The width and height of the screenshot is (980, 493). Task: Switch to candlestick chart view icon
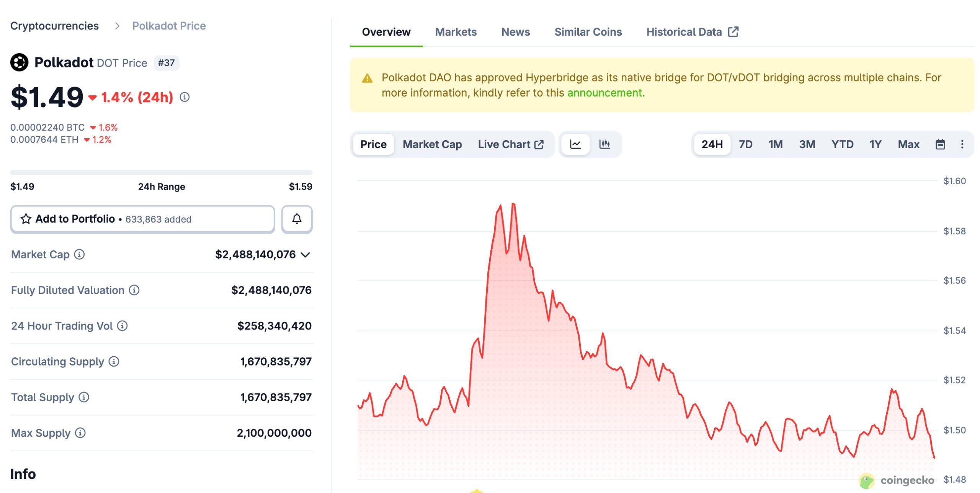coord(604,144)
